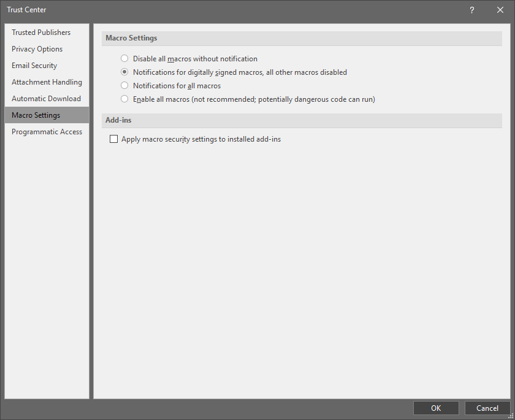Open Programmatic Access section
The image size is (515, 420).
pos(47,132)
